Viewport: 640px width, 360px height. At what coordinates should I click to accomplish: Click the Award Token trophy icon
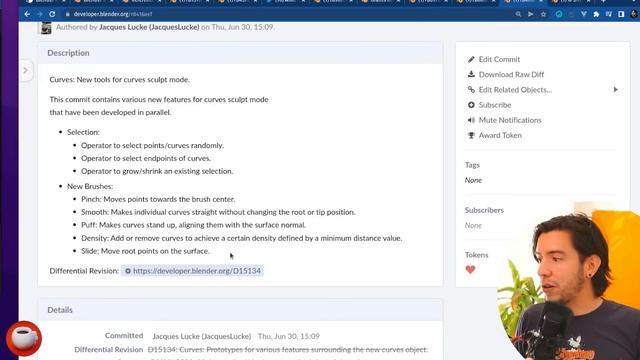coord(471,135)
